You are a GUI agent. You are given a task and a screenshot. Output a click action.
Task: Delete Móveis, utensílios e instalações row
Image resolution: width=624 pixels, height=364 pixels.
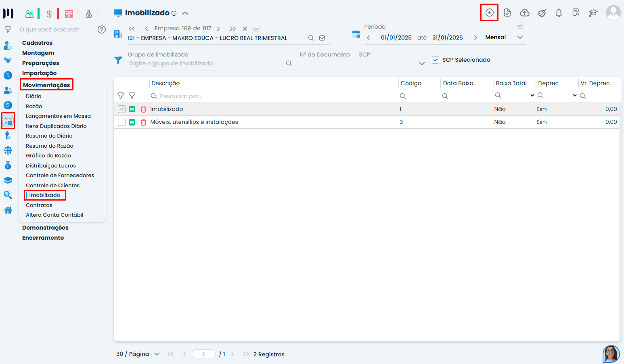tap(143, 122)
